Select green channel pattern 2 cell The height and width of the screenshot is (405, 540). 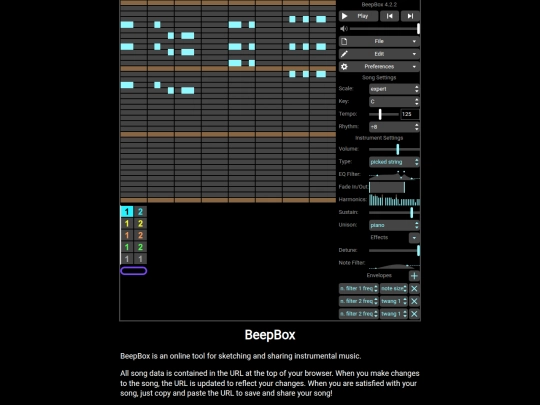pyautogui.click(x=140, y=247)
